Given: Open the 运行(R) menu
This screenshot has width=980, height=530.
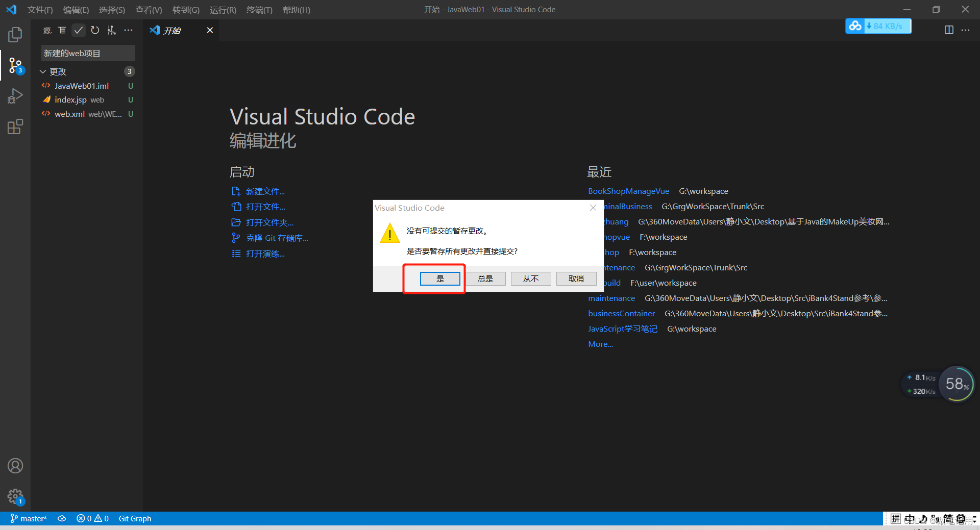Looking at the screenshot, I should pos(223,10).
